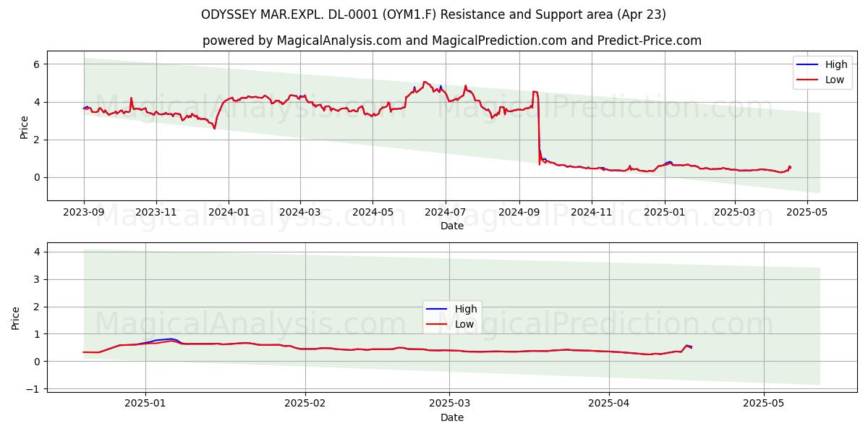Viewport: 868px width, 434px height.
Task: Click the '2025-03' tick of the lower chart
Action: [450, 404]
